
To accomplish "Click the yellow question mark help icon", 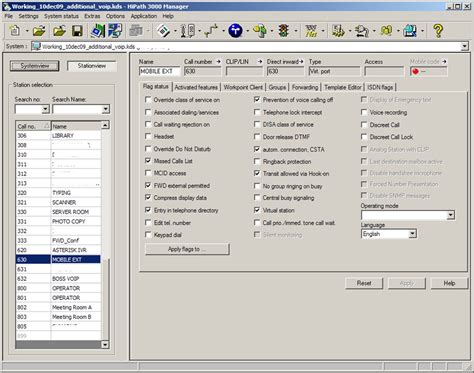I will click(x=438, y=31).
